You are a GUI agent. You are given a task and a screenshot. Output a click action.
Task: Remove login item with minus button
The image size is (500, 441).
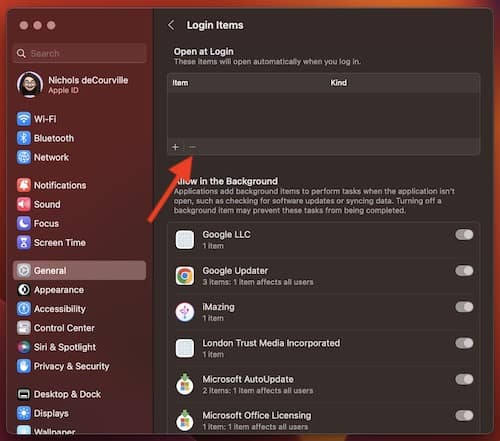pyautogui.click(x=192, y=147)
